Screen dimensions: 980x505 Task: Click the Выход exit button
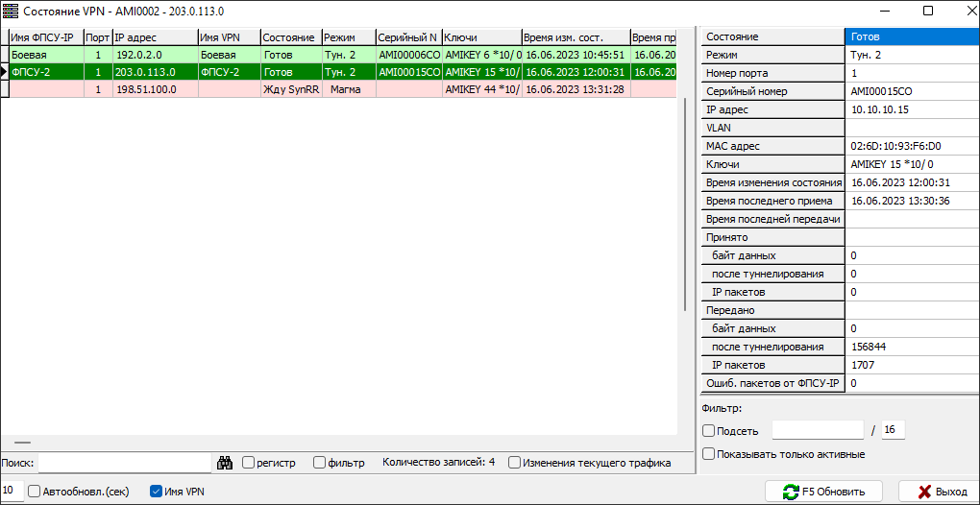(938, 492)
